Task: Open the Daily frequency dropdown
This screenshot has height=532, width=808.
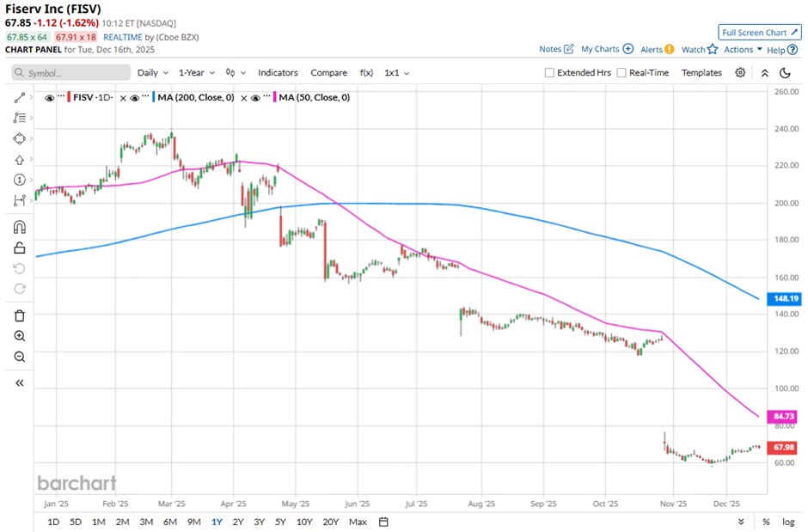Action: click(x=152, y=72)
